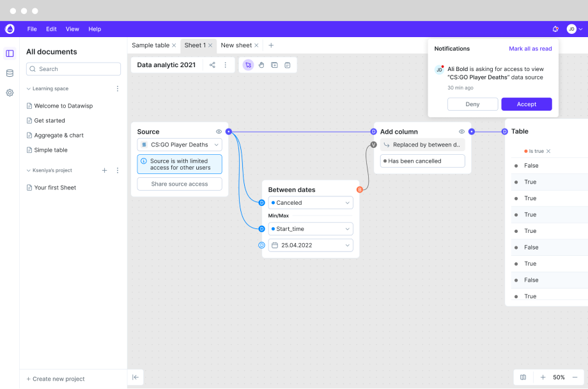Image resolution: width=588 pixels, height=389 pixels.
Task: Open the Help menu
Action: click(x=95, y=29)
